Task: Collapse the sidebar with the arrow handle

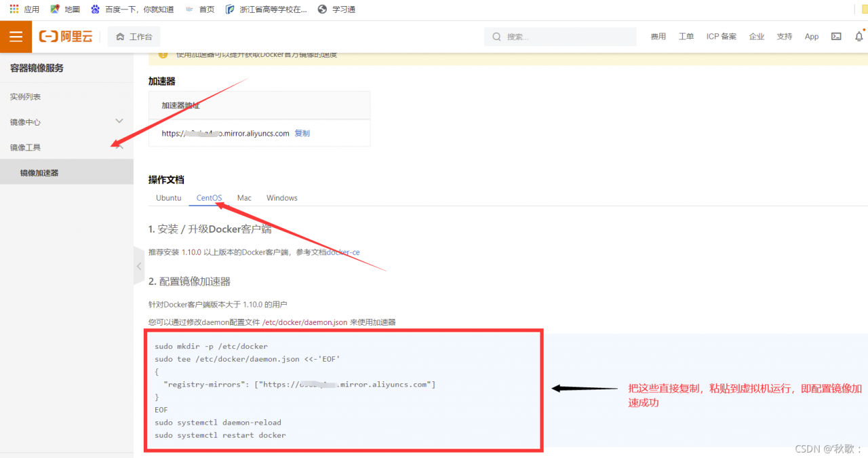Action: pos(139,266)
